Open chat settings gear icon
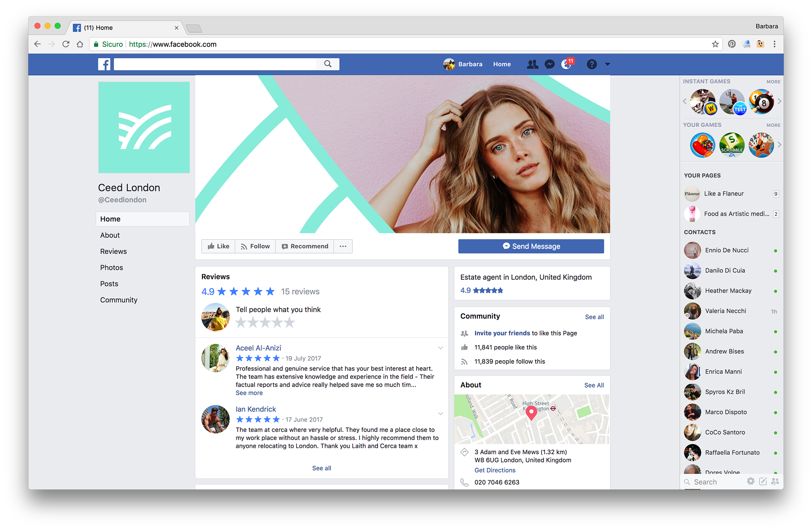The height and width of the screenshot is (530, 812). pos(751,481)
